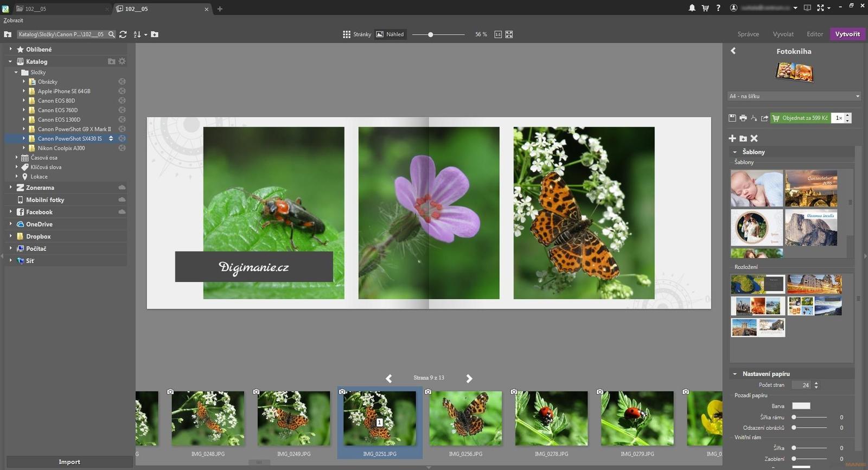Open the shopping cart in title bar
Screen dimensions: 868x470
705,8
